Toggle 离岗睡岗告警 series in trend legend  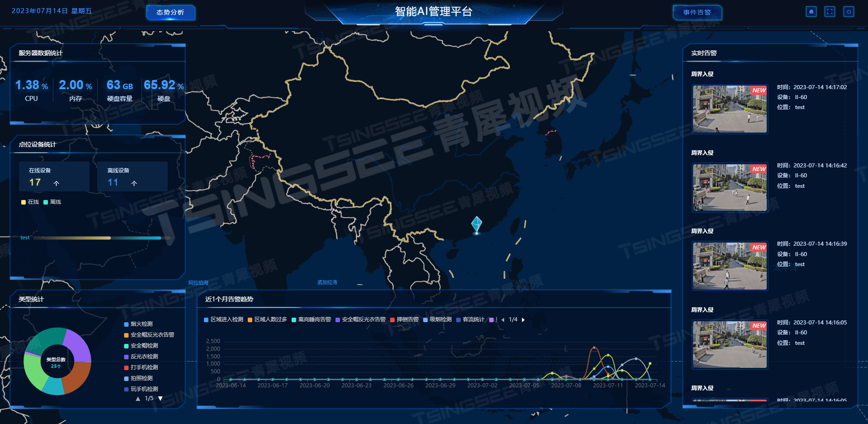311,319
